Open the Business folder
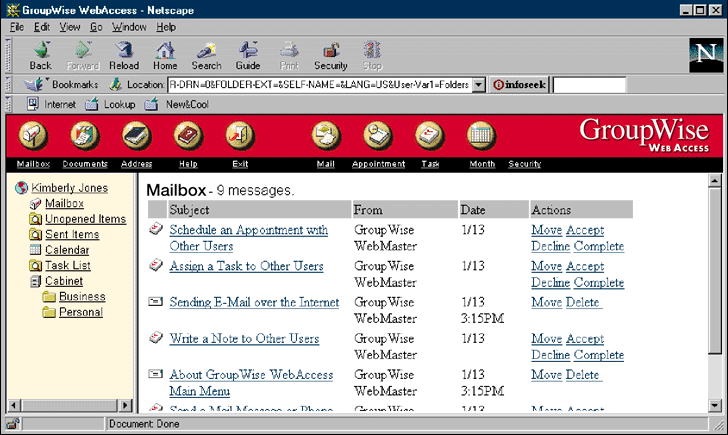 [x=82, y=297]
